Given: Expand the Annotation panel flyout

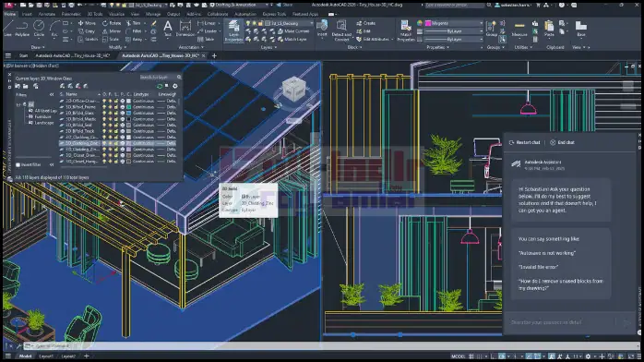Looking at the screenshot, I should pos(191,48).
